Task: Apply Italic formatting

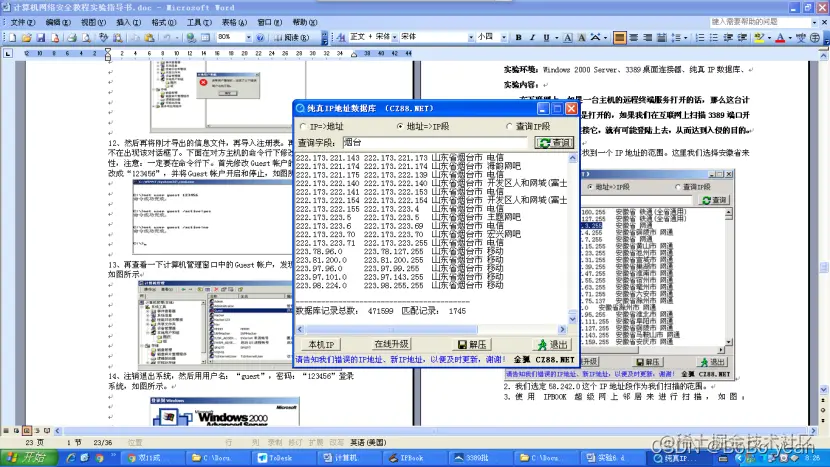Action: point(532,38)
